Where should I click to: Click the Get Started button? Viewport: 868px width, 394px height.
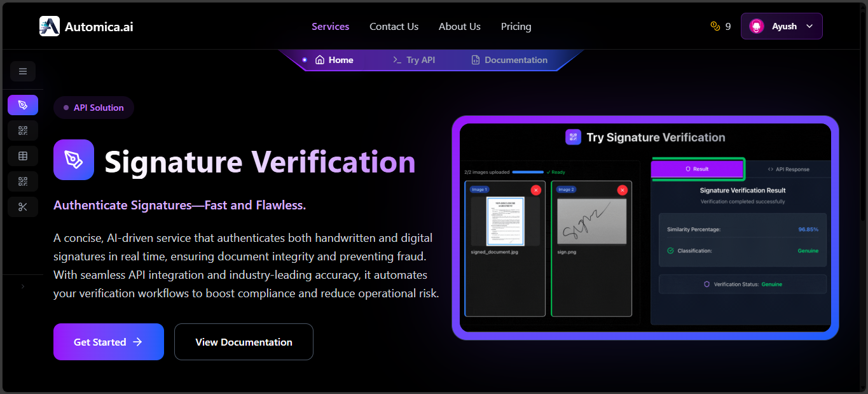109,342
